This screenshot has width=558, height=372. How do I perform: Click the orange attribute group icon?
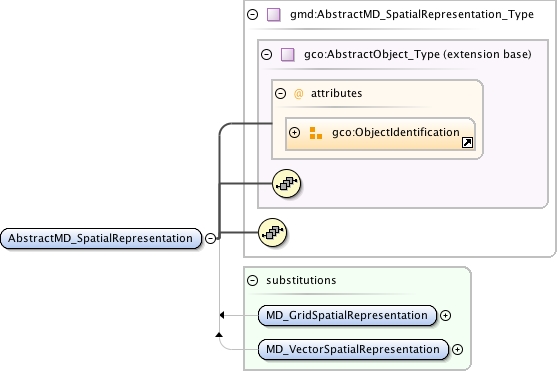tap(316, 133)
